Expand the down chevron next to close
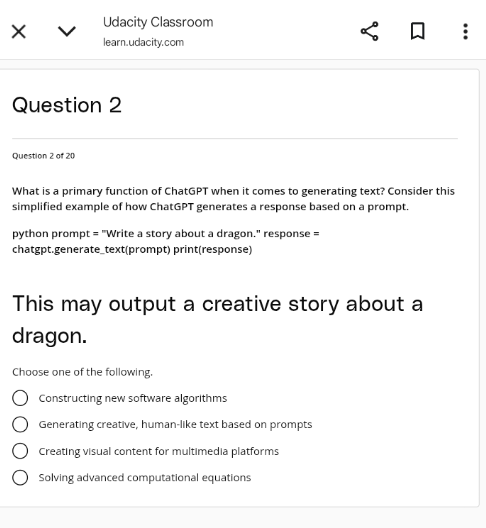 pos(67,31)
